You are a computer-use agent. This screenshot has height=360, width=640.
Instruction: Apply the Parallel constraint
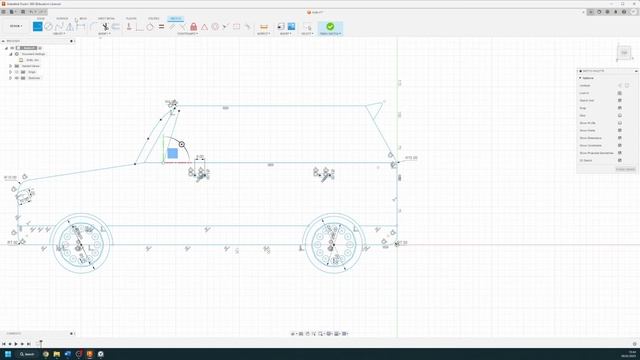pyautogui.click(x=172, y=27)
